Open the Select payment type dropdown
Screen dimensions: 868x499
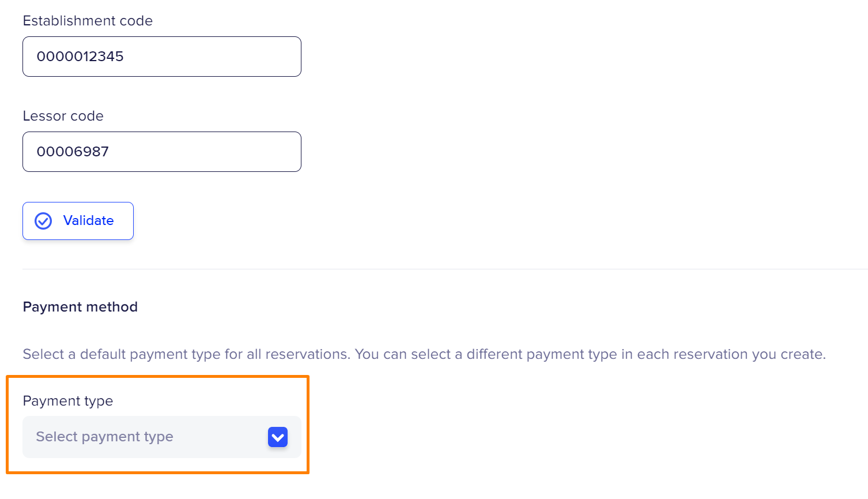(161, 437)
